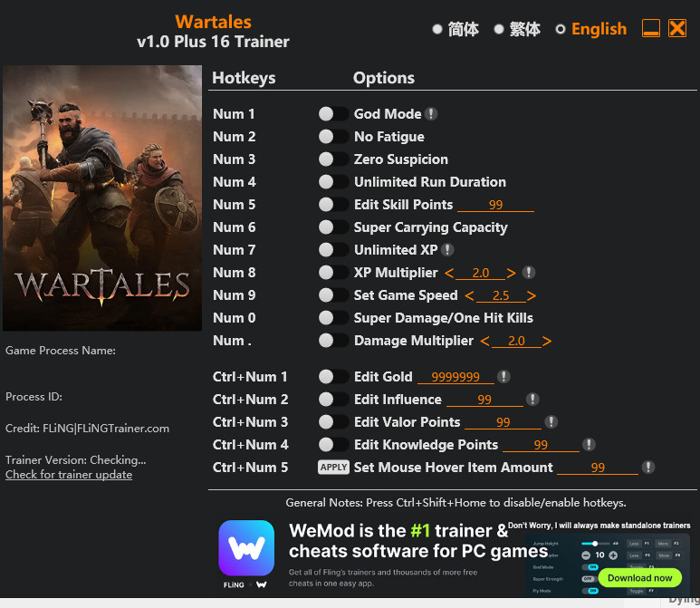
Task: Click the info icon beside XP Multiplier
Action: pos(529,273)
